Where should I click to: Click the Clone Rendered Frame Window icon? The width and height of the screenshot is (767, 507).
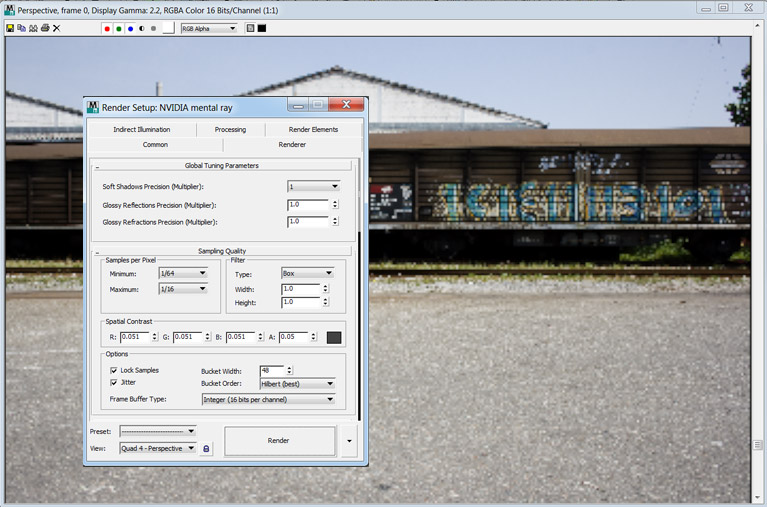(33, 28)
